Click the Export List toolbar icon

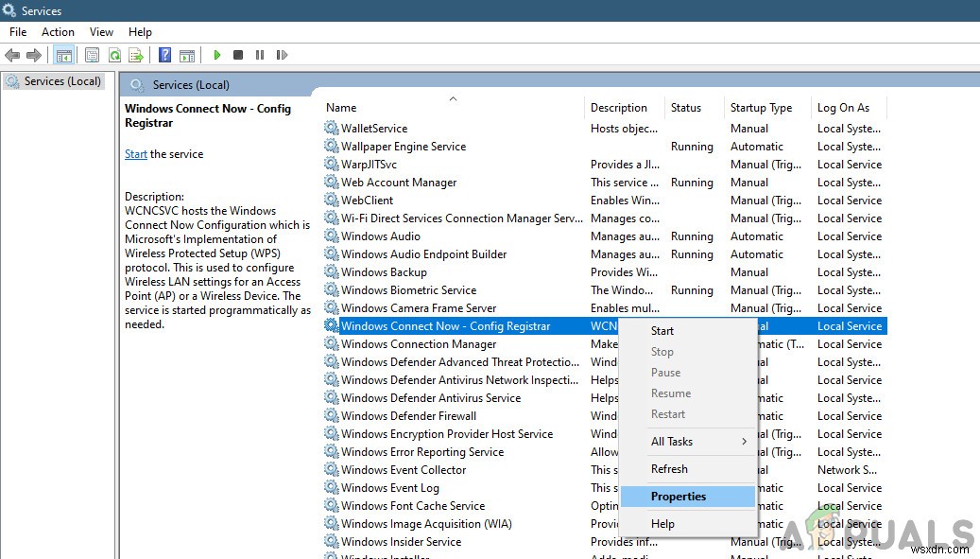136,56
